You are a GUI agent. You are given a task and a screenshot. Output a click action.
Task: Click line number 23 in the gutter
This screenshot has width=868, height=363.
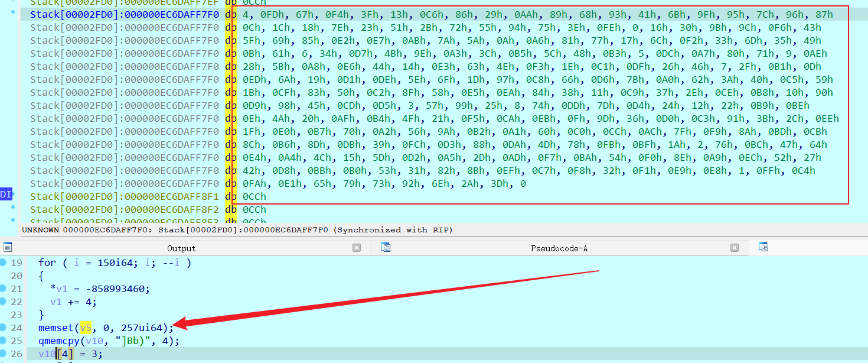coord(16,315)
